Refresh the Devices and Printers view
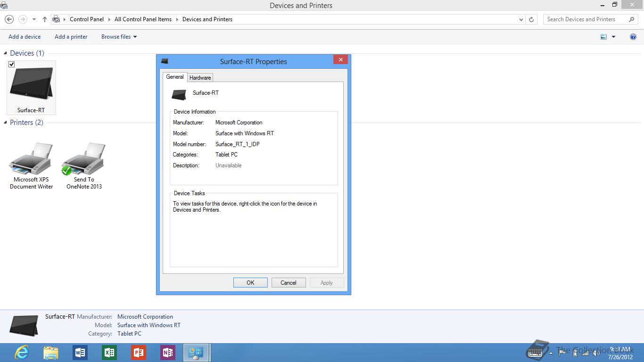This screenshot has height=362, width=644. pyautogui.click(x=531, y=19)
